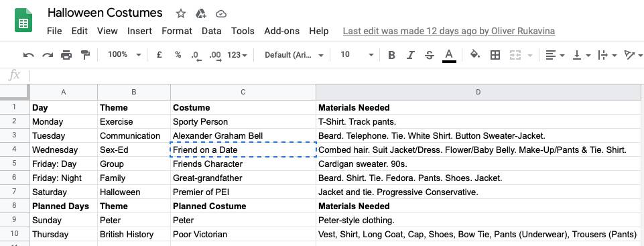Select row 8 header
644x246 pixels.
pyautogui.click(x=14, y=206)
